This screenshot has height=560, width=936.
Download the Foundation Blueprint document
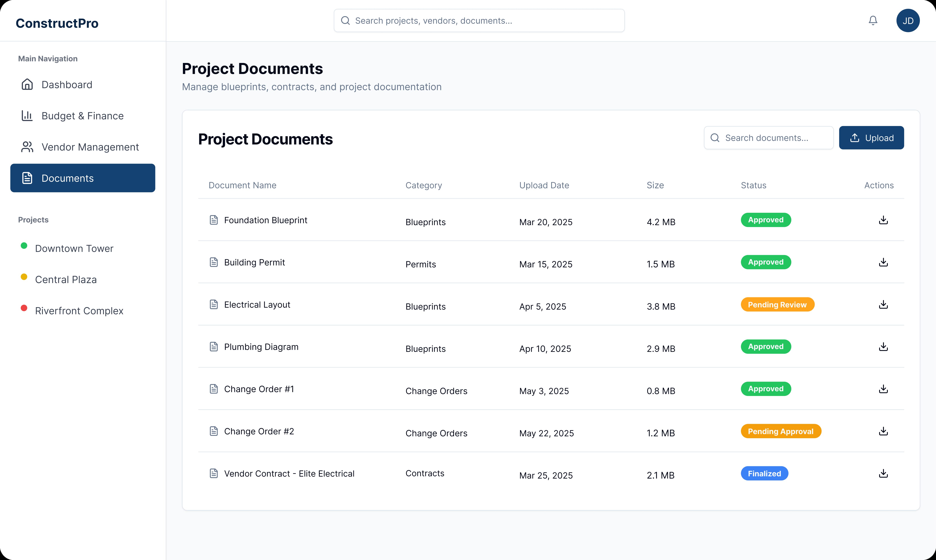[883, 220]
